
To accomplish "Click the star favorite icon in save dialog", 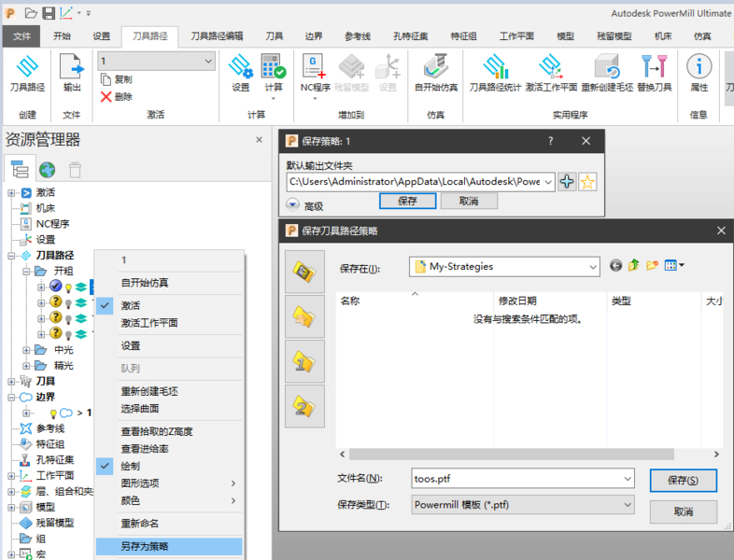I will point(587,181).
